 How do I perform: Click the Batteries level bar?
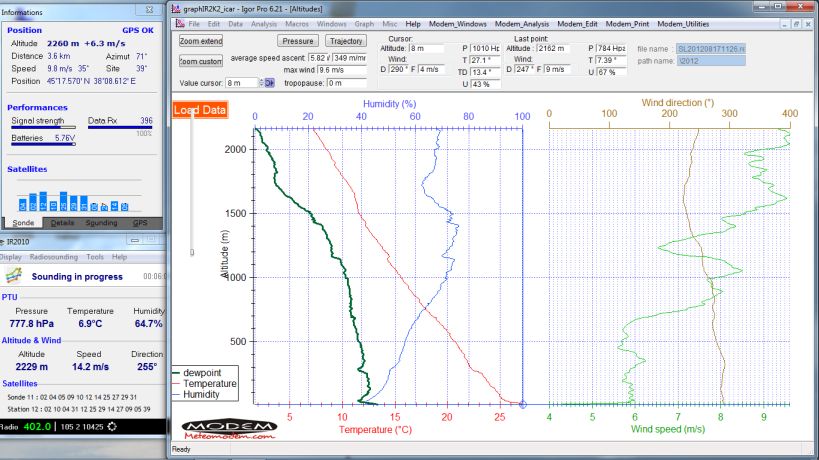point(43,144)
